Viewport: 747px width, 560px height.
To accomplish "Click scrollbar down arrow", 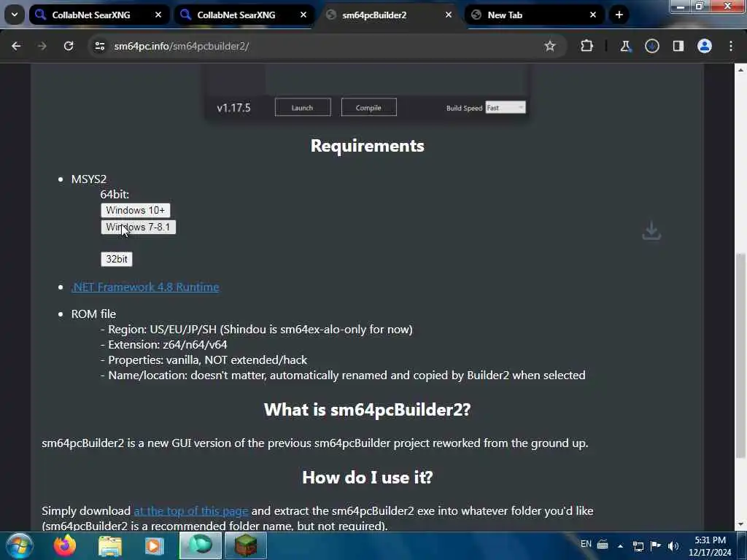I will click(x=740, y=524).
